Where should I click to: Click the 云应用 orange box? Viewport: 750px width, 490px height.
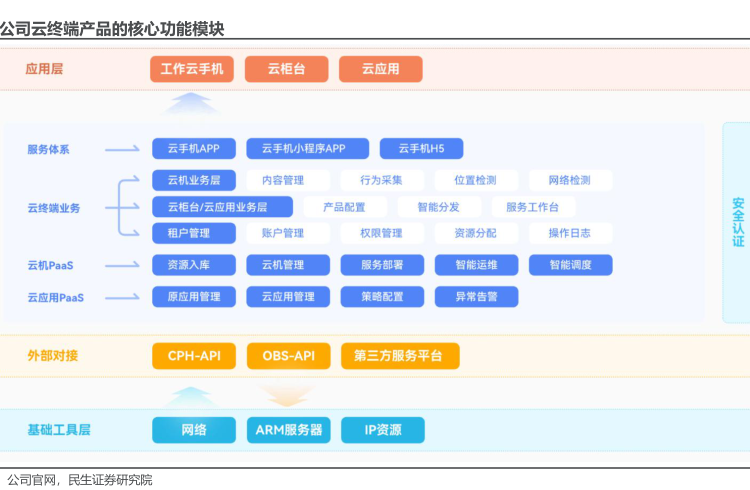tap(381, 69)
